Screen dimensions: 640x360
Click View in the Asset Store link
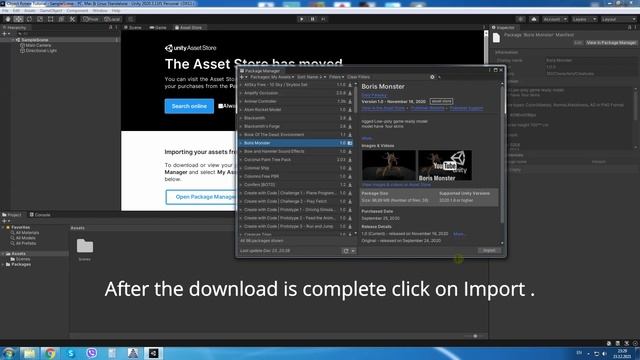tap(383, 108)
